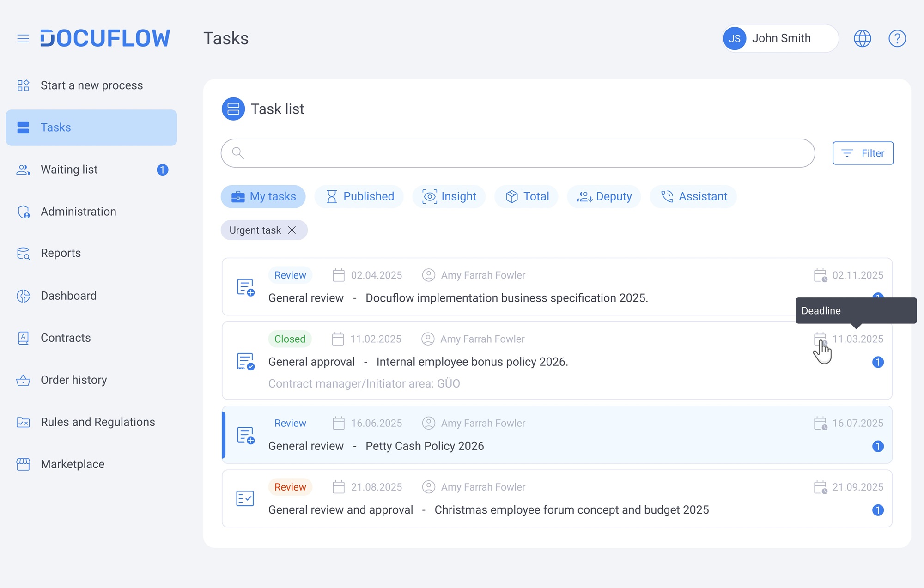Open John Smith user profile menu
This screenshot has width=924, height=588.
click(780, 38)
